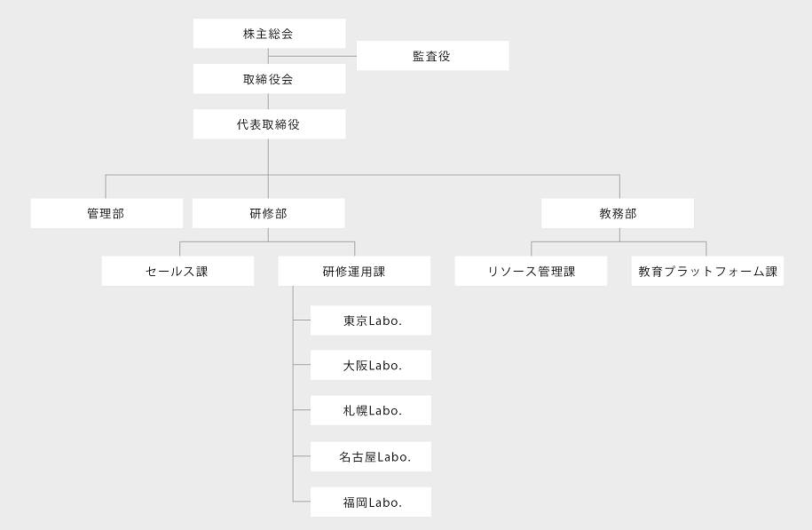The height and width of the screenshot is (530, 812).
Task: Select the 研修部 department box
Action: [268, 213]
